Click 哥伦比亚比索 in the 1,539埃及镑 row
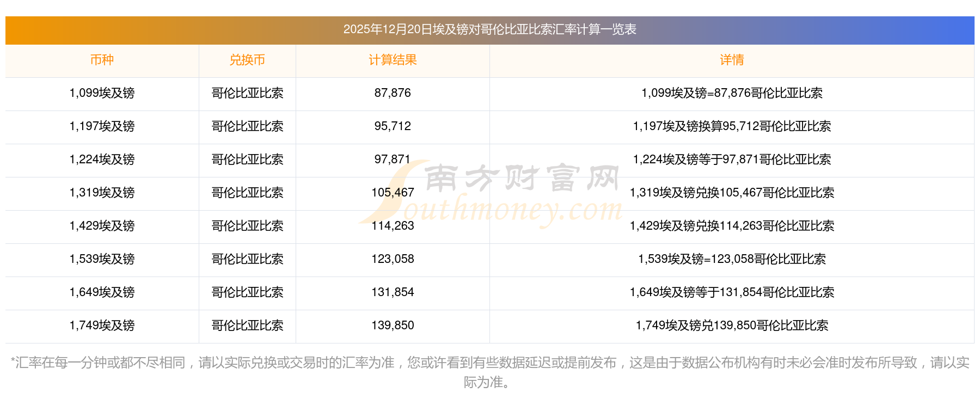The width and height of the screenshot is (980, 399). coord(247,259)
